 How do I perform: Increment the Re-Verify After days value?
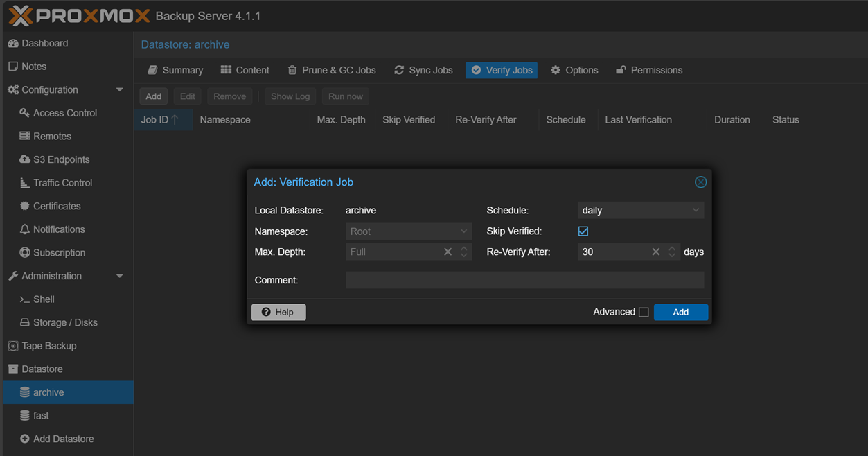pyautogui.click(x=671, y=248)
